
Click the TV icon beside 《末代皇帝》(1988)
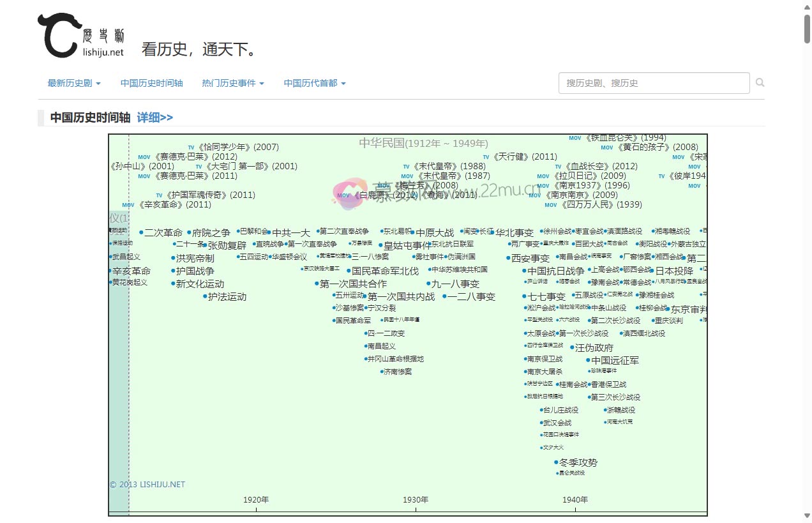click(407, 166)
